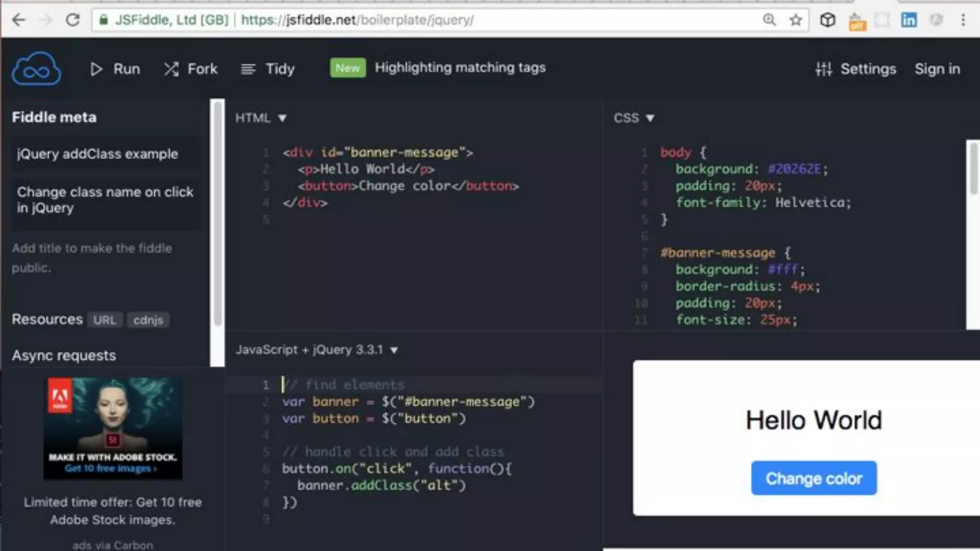Screen dimensions: 980x551
Task: Go back with the browser back arrow
Action: tap(19, 20)
